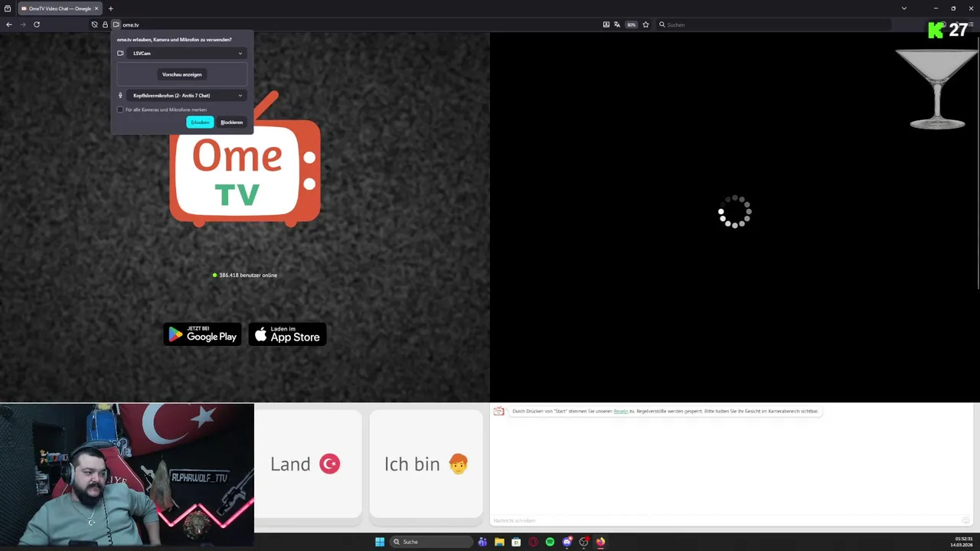The image size is (980, 551).
Task: Select the OmeTV Video Chat tab
Action: coord(60,8)
